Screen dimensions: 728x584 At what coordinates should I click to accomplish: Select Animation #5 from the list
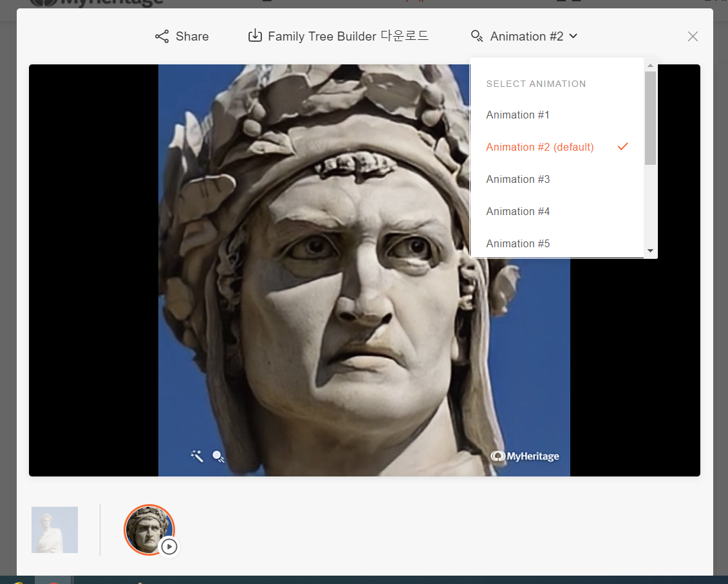pyautogui.click(x=518, y=243)
